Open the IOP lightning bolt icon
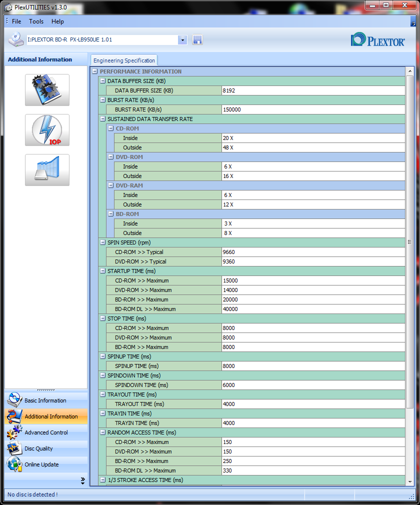This screenshot has height=505, width=420. pos(47,130)
